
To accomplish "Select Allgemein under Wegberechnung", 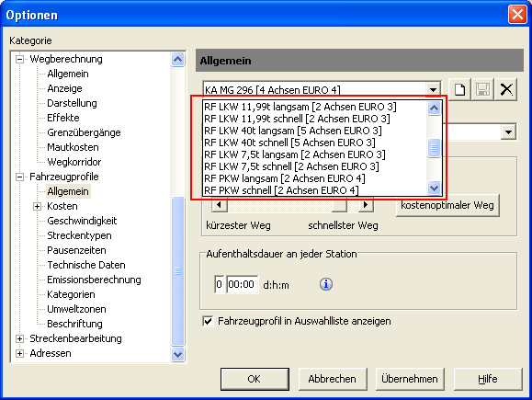I will pyautogui.click(x=68, y=74).
